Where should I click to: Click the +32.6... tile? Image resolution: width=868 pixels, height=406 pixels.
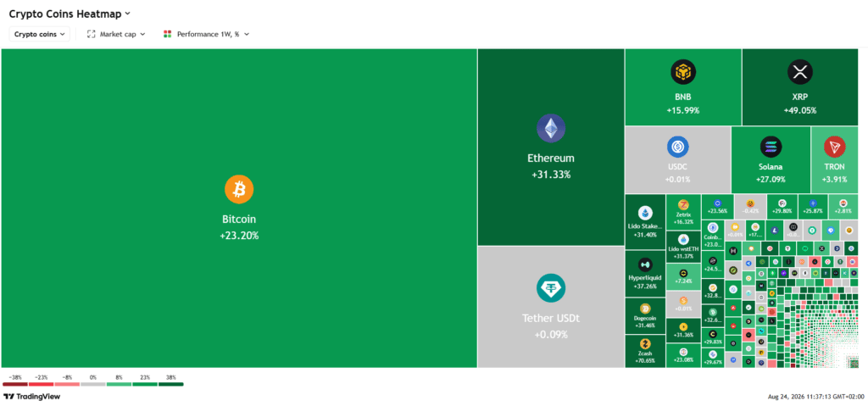pos(712,315)
